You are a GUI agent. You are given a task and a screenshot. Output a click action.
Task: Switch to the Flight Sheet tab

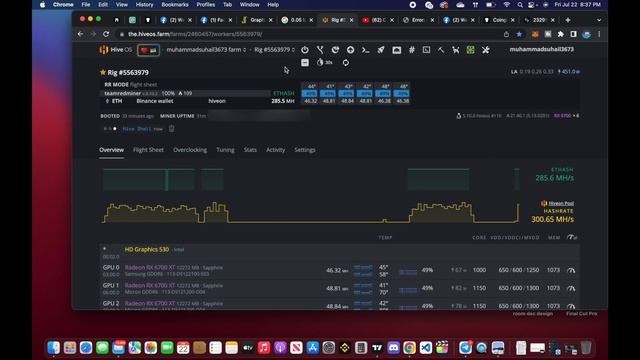(148, 150)
